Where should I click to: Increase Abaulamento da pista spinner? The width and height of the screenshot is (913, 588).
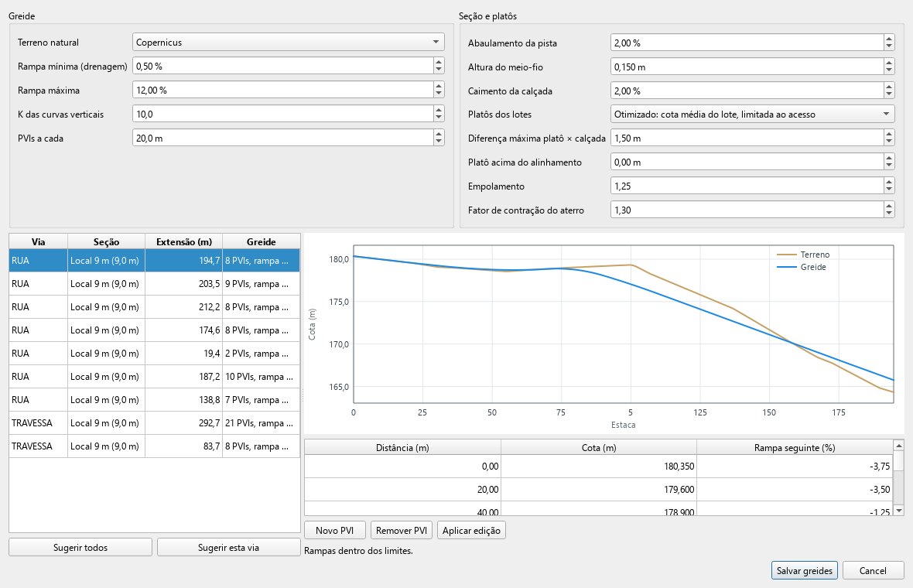[x=888, y=39]
